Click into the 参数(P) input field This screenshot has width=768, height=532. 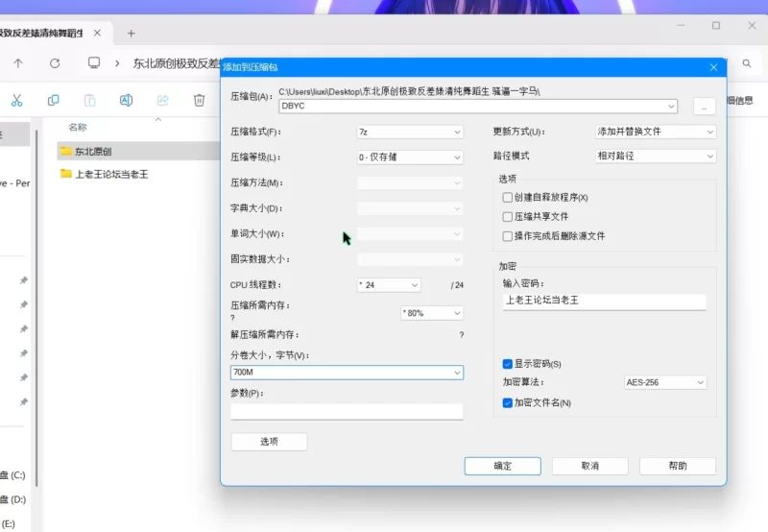(347, 412)
